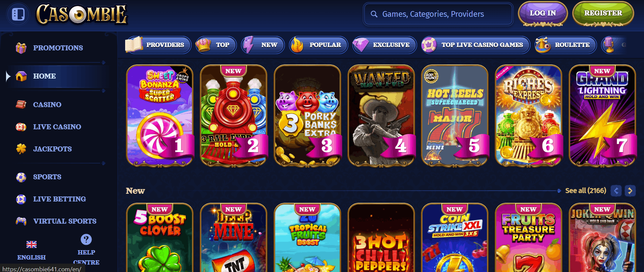
Task: Focus the Games, Categories, Providers search field
Action: point(438,14)
